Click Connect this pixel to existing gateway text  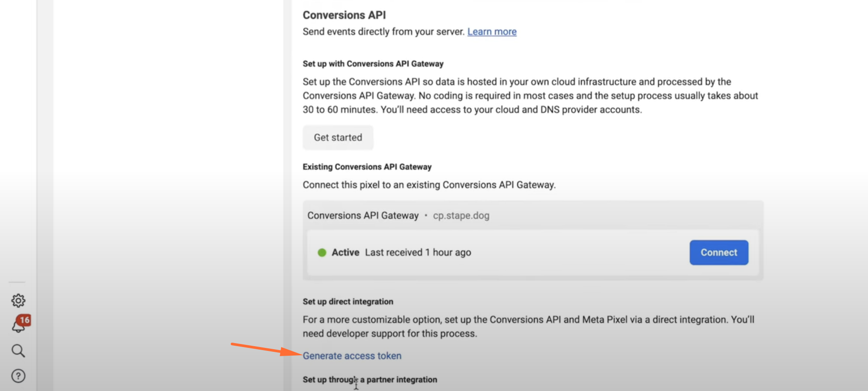coord(429,185)
